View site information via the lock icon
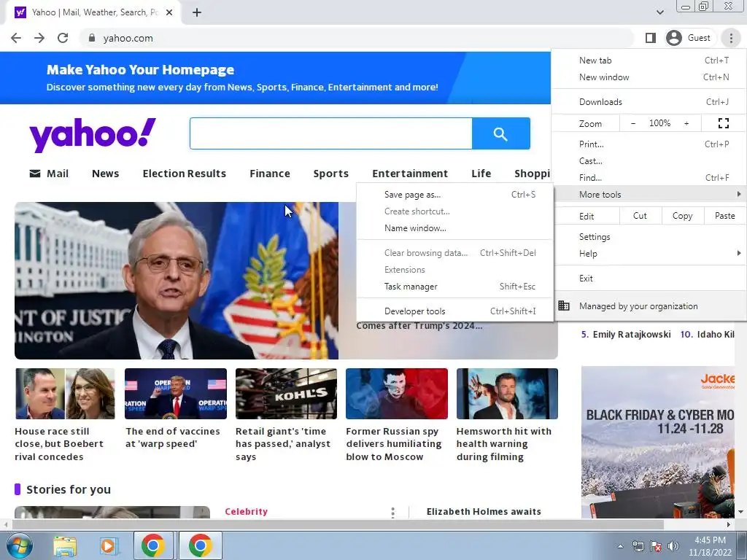 point(92,38)
